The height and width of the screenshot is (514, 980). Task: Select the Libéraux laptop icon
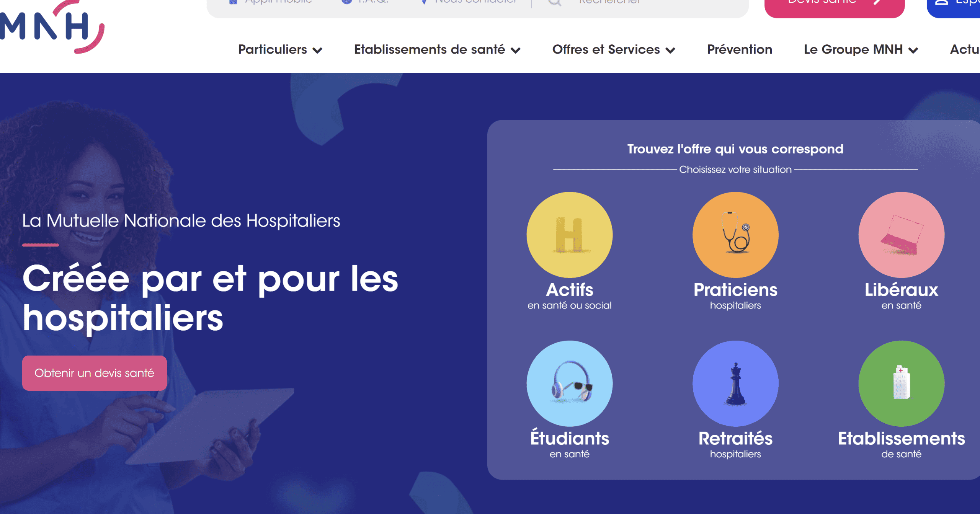(901, 235)
